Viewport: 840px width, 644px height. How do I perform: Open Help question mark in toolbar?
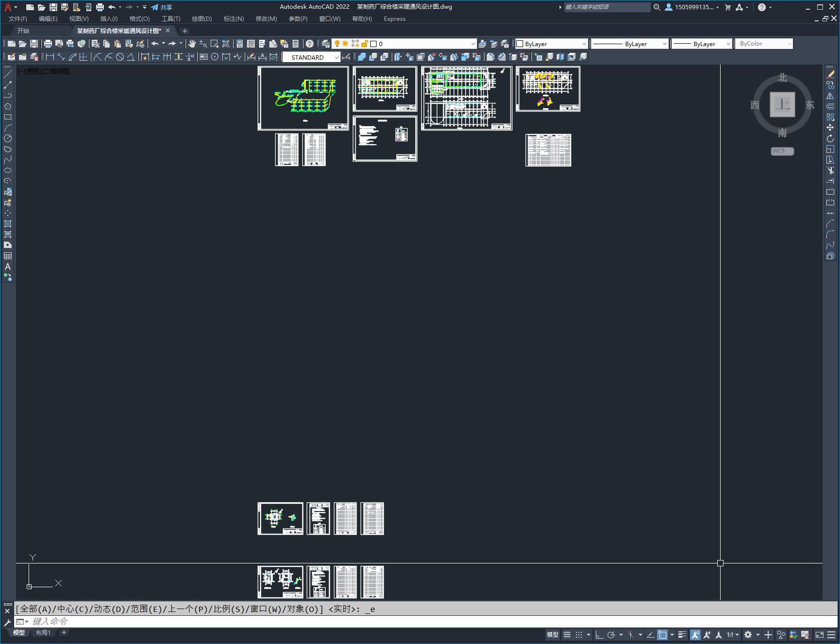coord(309,44)
